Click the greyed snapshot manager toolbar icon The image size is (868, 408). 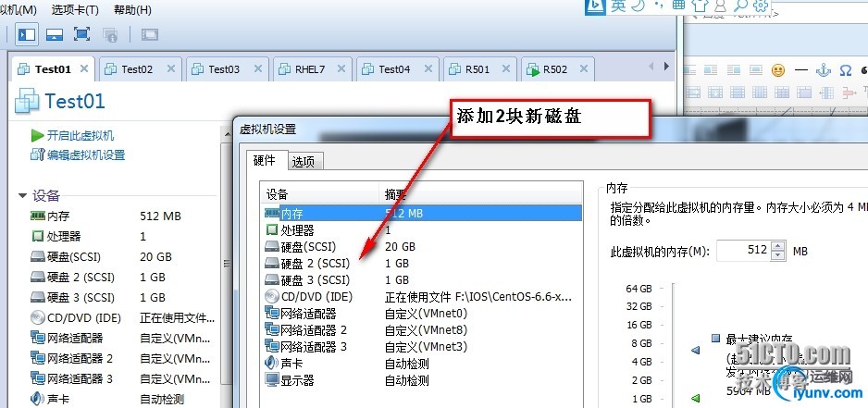111,35
